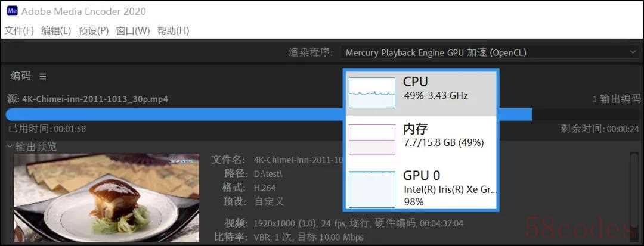Click the output preview video thumbnail
The image size is (644, 246).
[x=106, y=197]
